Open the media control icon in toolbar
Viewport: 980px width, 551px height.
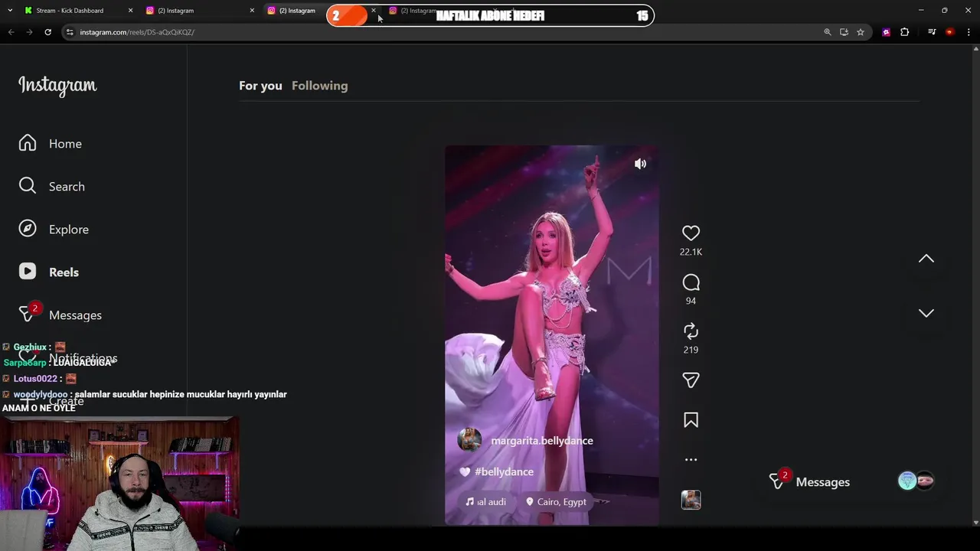click(x=932, y=32)
